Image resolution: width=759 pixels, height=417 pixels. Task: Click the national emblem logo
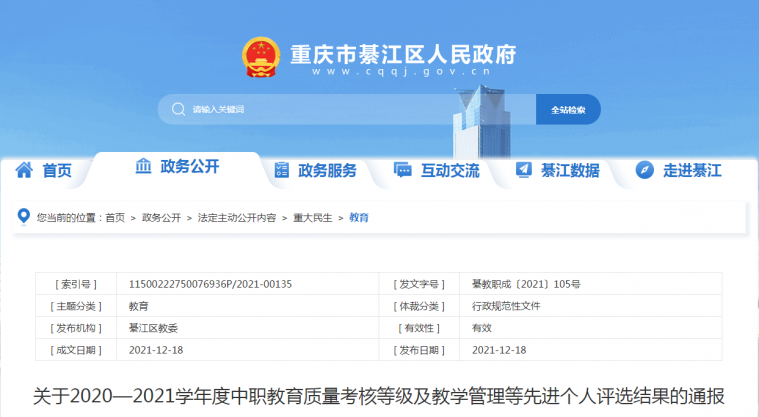[x=261, y=58]
